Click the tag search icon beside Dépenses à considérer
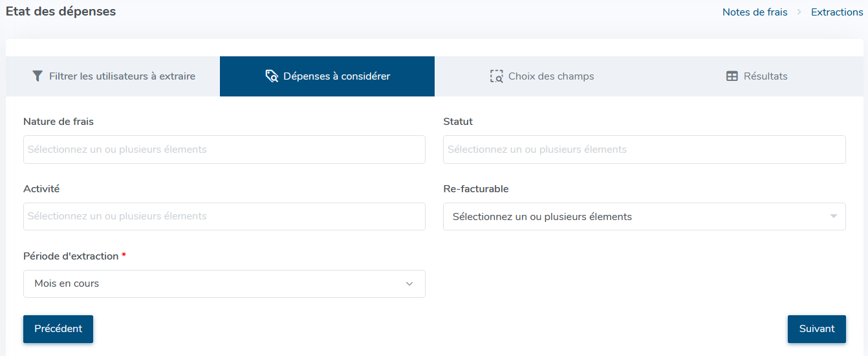 pyautogui.click(x=272, y=76)
